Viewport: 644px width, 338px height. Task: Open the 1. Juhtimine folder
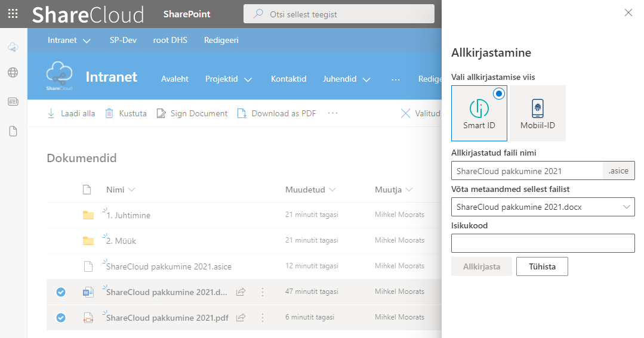pyautogui.click(x=128, y=215)
